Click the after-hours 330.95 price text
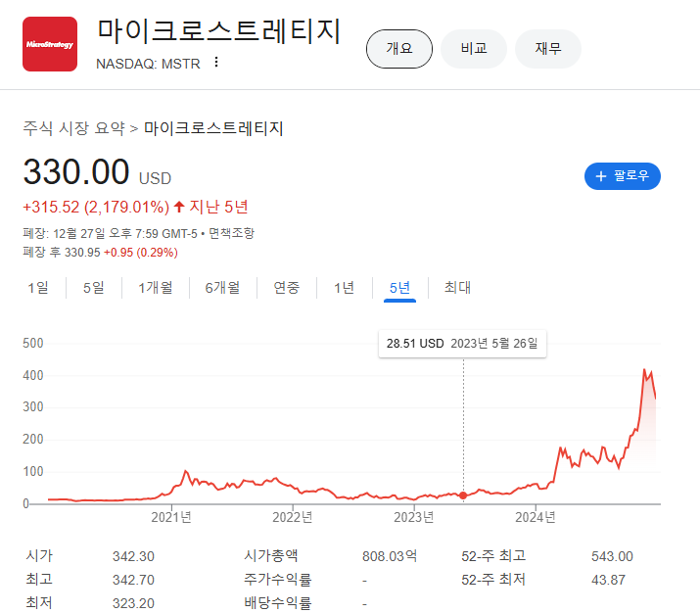The image size is (700, 613). coord(82,253)
